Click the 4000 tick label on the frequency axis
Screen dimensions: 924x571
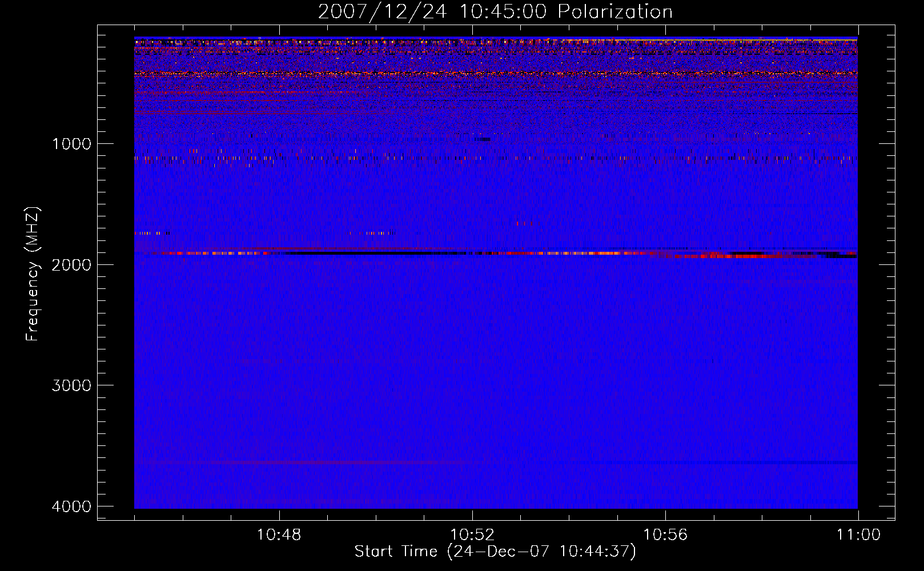[71, 506]
